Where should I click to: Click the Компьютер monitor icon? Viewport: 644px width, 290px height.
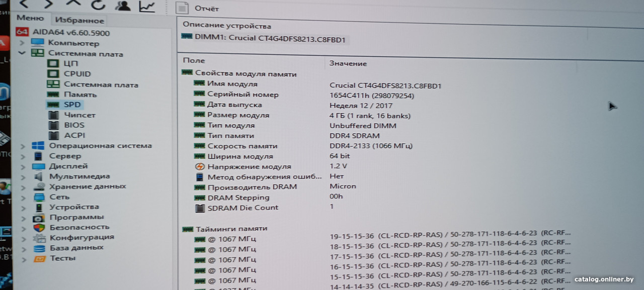coord(37,43)
